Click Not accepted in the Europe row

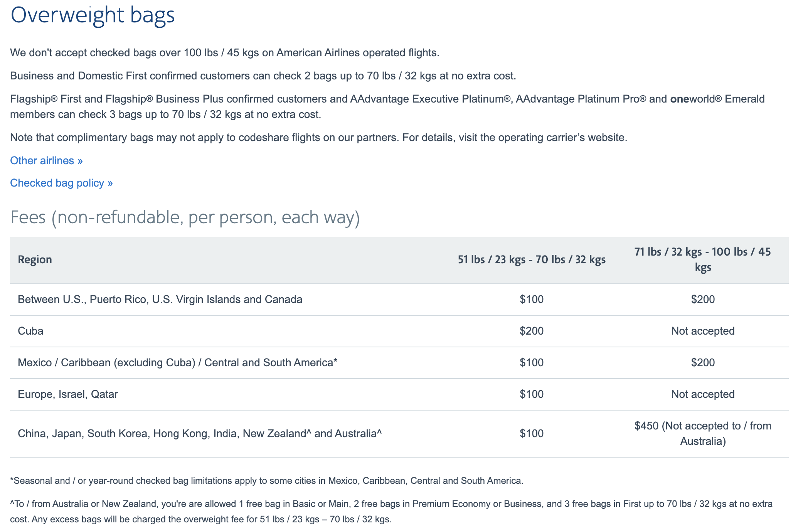703,394
